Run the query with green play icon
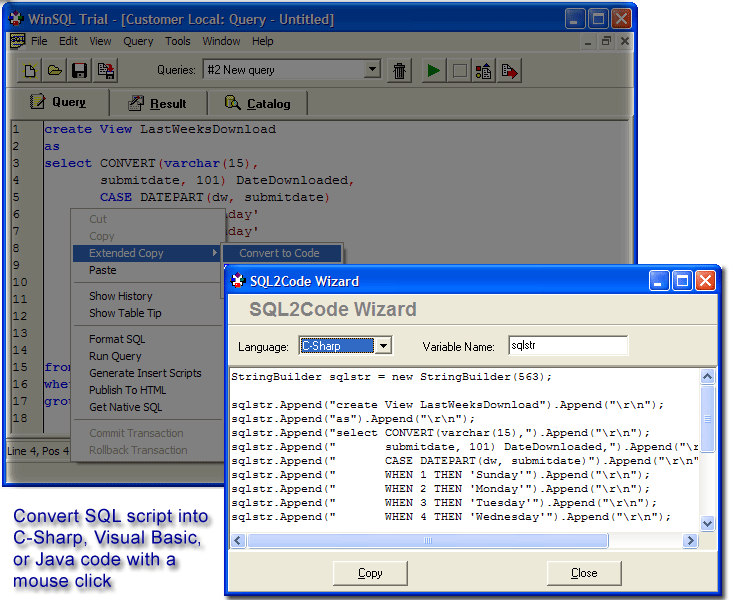This screenshot has width=731, height=600. coord(434,71)
